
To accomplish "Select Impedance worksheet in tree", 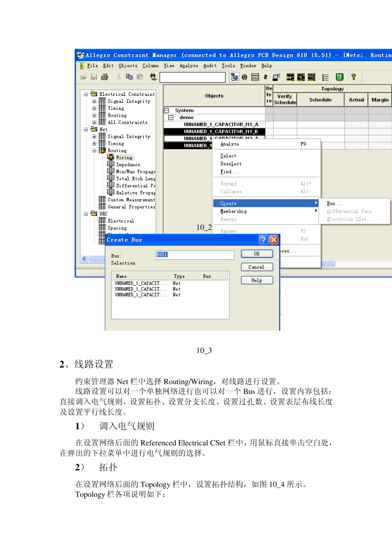I will (x=128, y=164).
